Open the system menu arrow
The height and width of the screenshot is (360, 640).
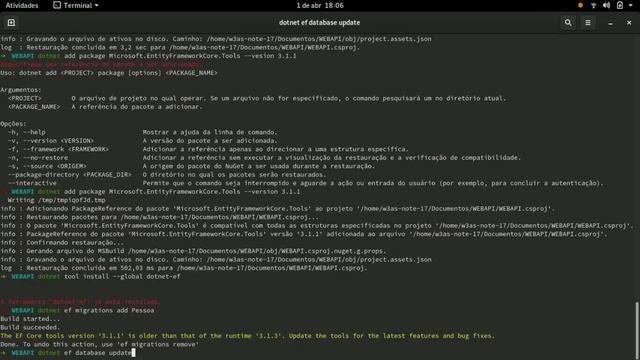tap(631, 5)
